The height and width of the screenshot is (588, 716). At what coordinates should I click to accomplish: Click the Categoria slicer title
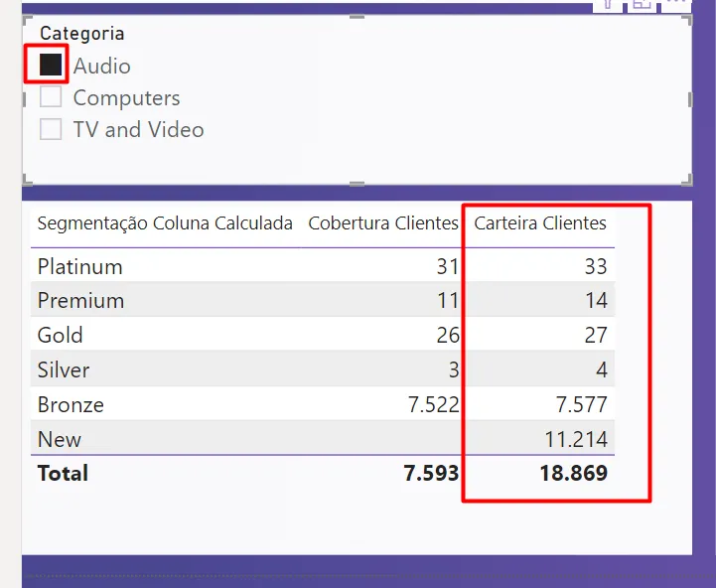pos(81,34)
